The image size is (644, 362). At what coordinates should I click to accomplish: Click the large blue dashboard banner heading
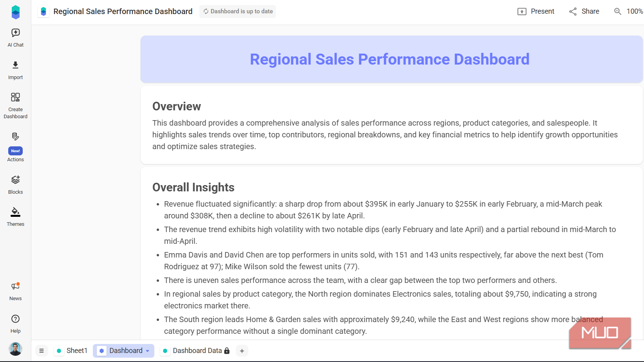tap(390, 59)
